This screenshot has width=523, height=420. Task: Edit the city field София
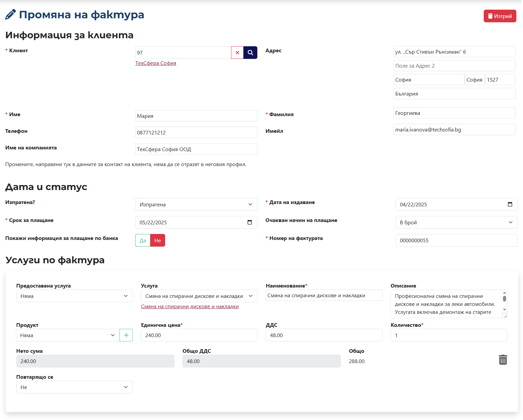(x=429, y=80)
